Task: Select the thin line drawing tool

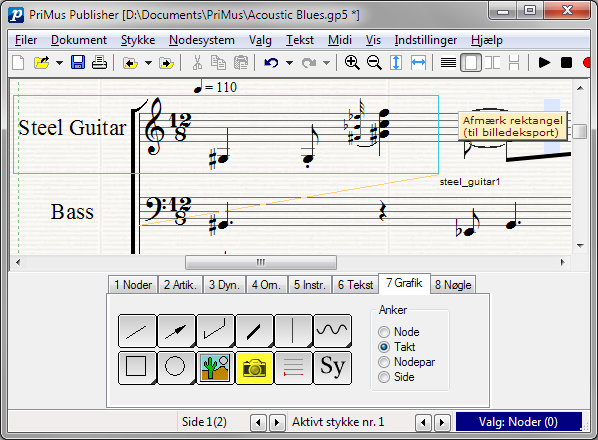Action: pyautogui.click(x=137, y=331)
